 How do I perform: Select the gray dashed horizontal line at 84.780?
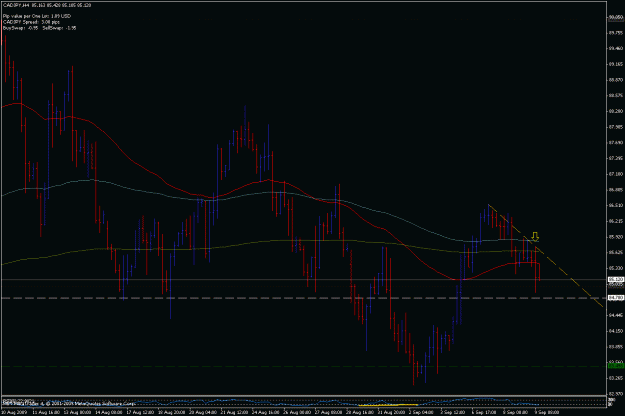[303, 298]
